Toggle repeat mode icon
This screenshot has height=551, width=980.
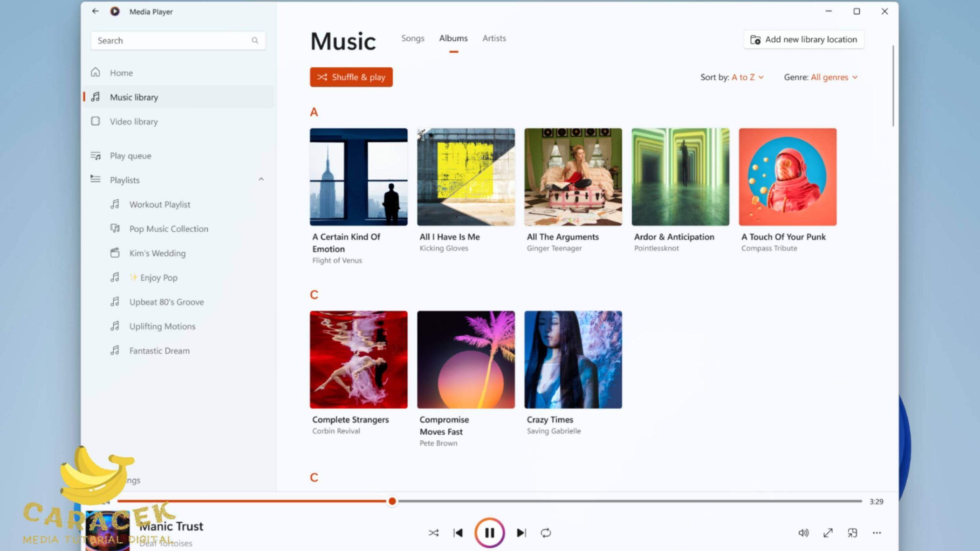546,533
